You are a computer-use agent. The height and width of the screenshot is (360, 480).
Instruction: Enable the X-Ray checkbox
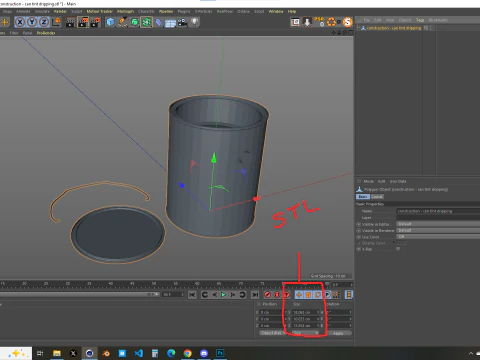(x=398, y=249)
